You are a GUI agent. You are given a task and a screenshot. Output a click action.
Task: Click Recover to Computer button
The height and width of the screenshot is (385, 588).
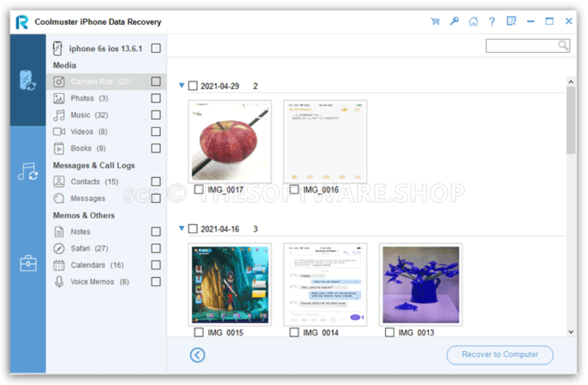pos(500,355)
